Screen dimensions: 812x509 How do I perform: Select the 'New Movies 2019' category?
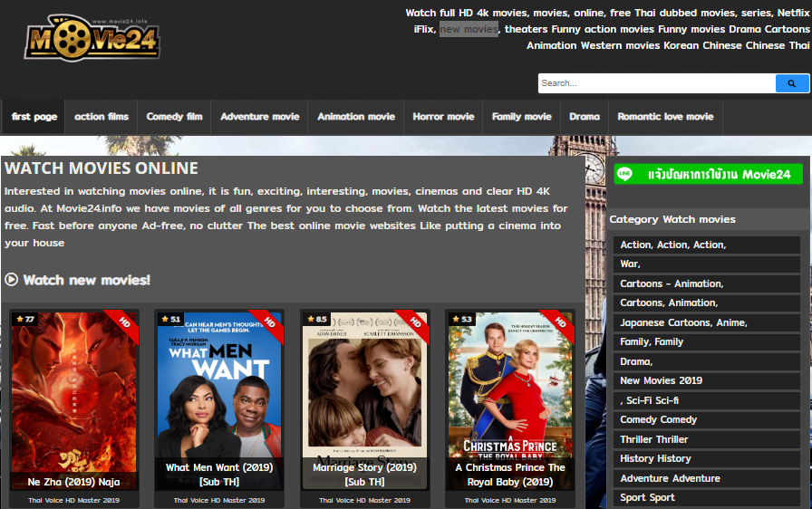pos(707,380)
